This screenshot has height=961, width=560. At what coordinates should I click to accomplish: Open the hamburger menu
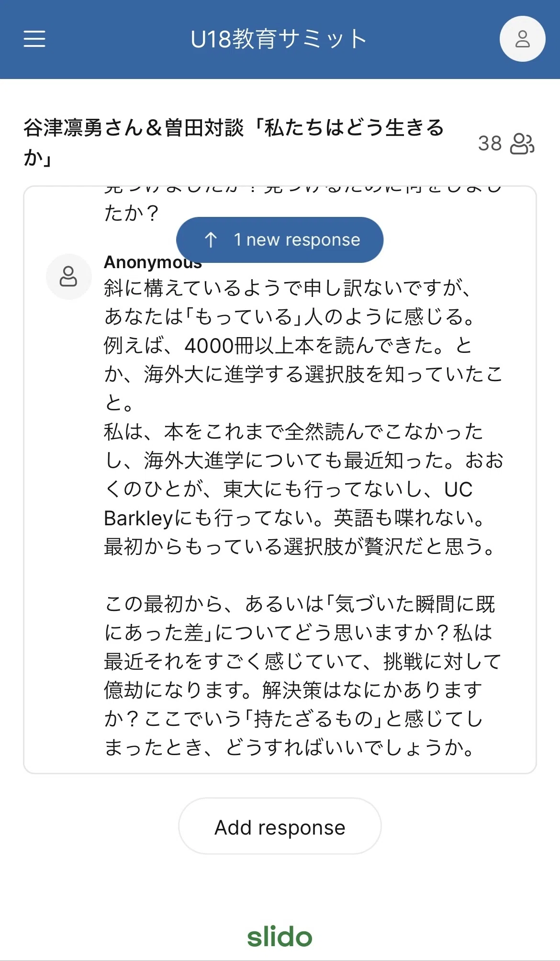(x=34, y=39)
